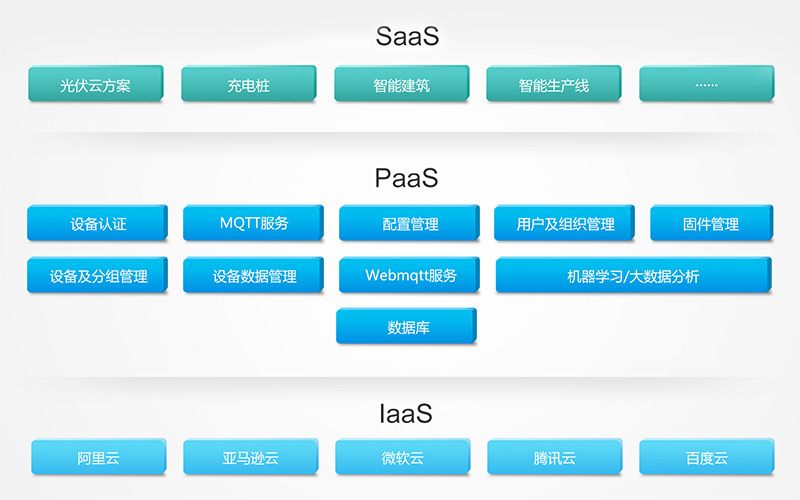
Task: Select the 设备认证 block
Action: (x=98, y=224)
